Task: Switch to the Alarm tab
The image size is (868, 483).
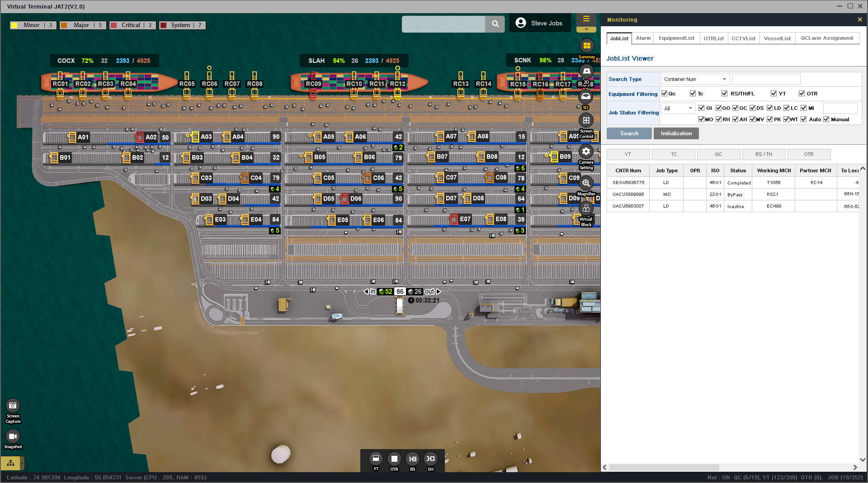Action: pos(643,38)
